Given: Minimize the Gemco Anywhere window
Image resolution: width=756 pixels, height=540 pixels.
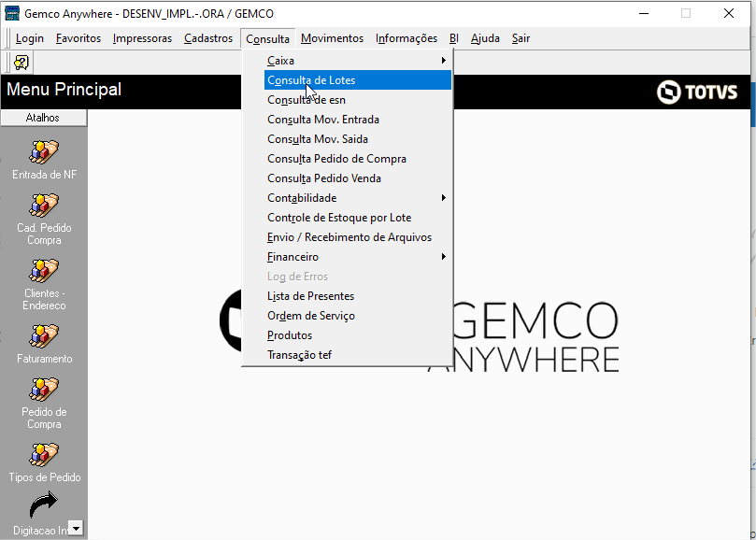Looking at the screenshot, I should coord(644,13).
